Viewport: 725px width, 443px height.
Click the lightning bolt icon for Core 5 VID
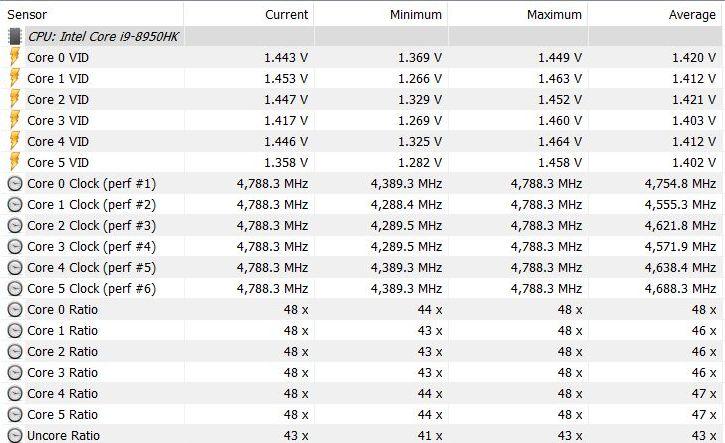[15, 162]
